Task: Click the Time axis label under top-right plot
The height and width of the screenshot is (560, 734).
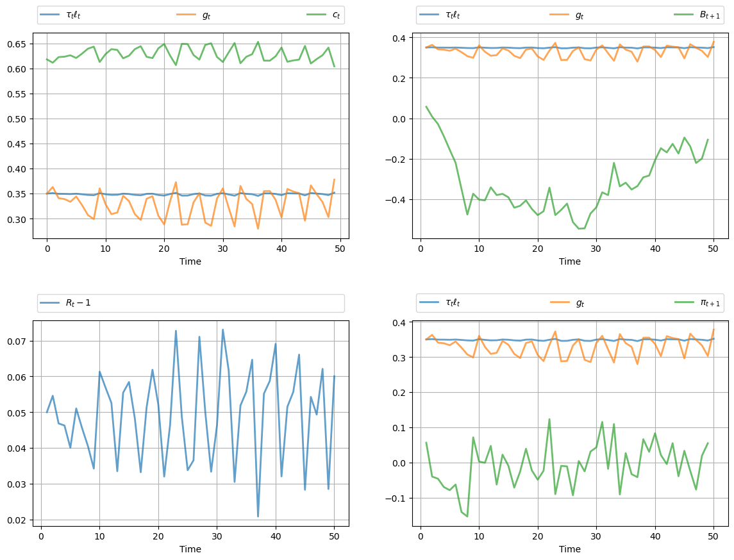Action: (569, 261)
